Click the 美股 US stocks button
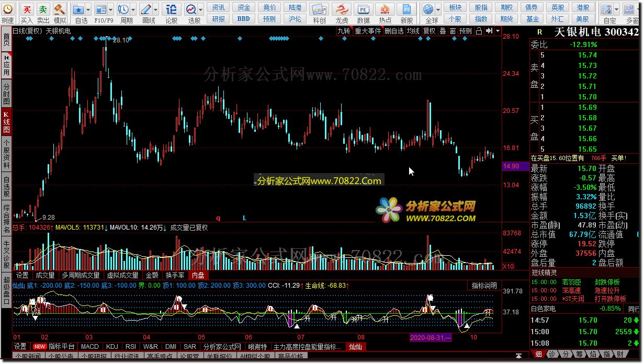The width and height of the screenshot is (644, 364). 583,19
